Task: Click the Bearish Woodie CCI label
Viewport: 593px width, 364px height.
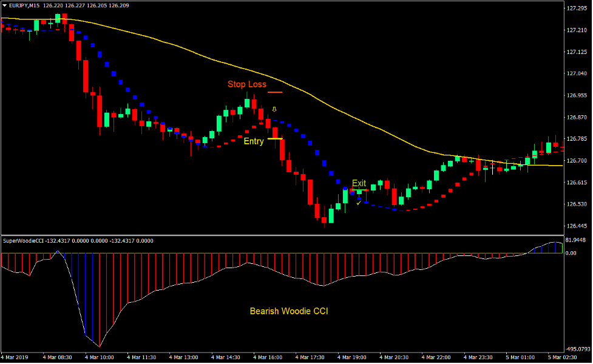Action: click(x=288, y=311)
